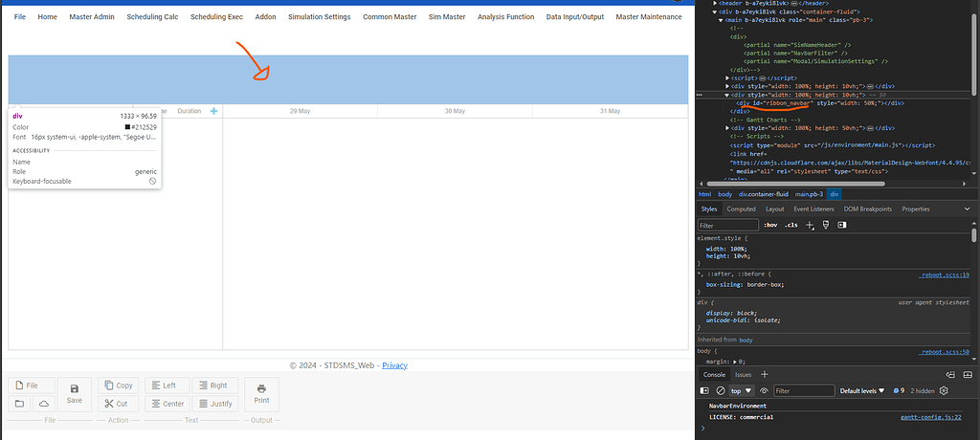The image size is (980, 440).
Task: Click the styles Filter input field
Action: coord(727,225)
